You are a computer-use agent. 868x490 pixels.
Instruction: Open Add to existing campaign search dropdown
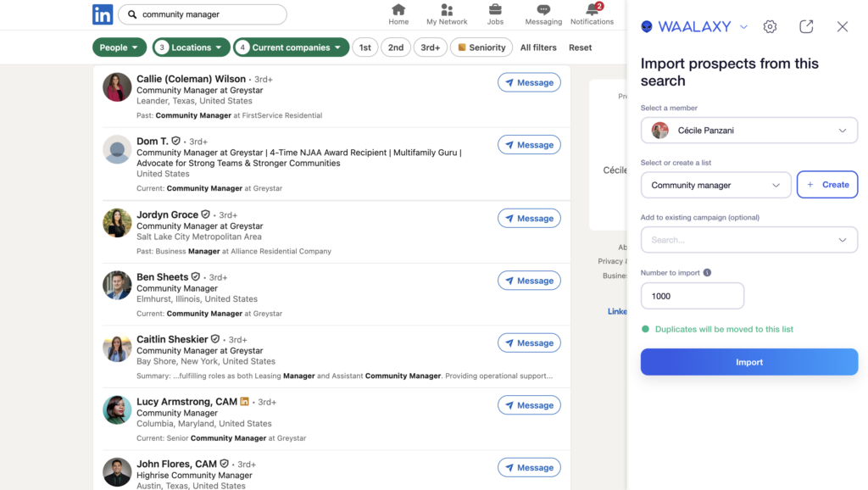click(x=749, y=240)
